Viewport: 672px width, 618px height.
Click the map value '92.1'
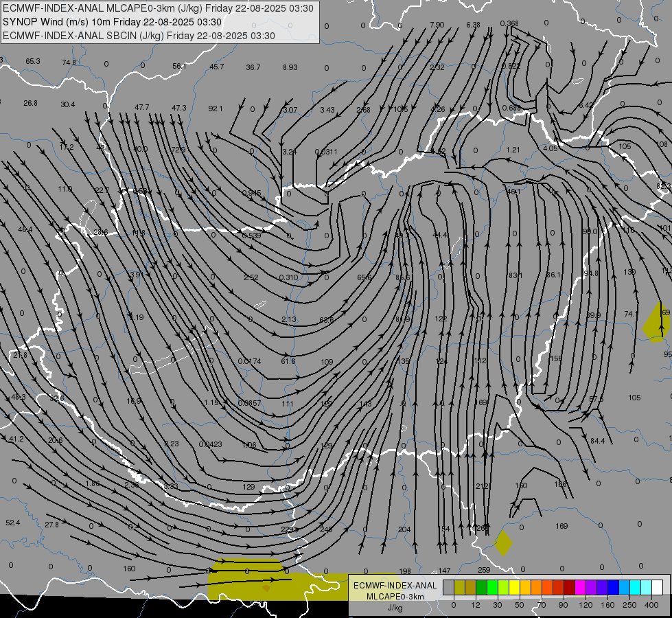(216, 108)
